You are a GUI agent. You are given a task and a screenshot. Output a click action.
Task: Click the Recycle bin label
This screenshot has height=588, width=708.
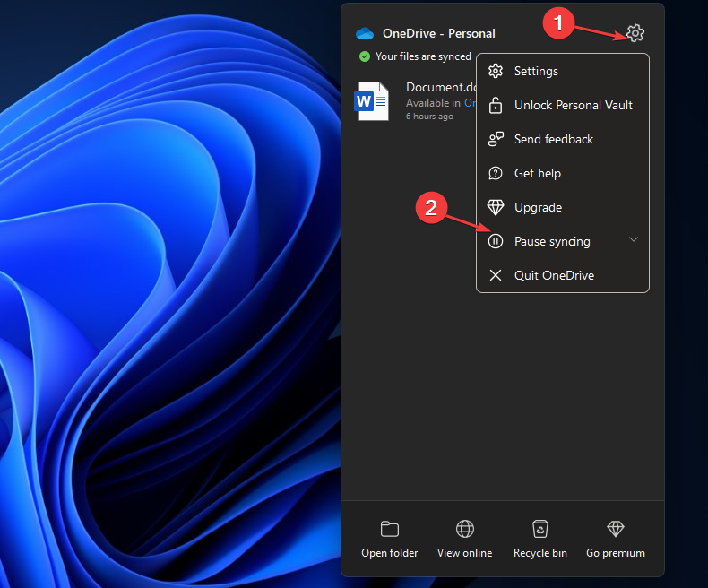coord(540,553)
